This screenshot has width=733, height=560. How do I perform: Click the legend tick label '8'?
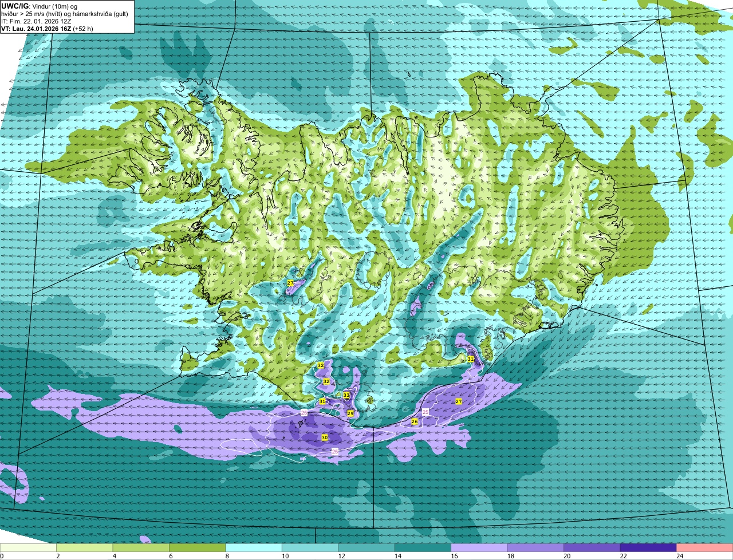227,556
